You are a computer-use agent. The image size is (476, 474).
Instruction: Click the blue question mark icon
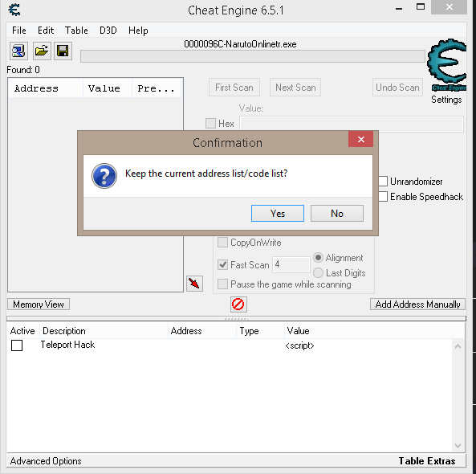pos(104,176)
